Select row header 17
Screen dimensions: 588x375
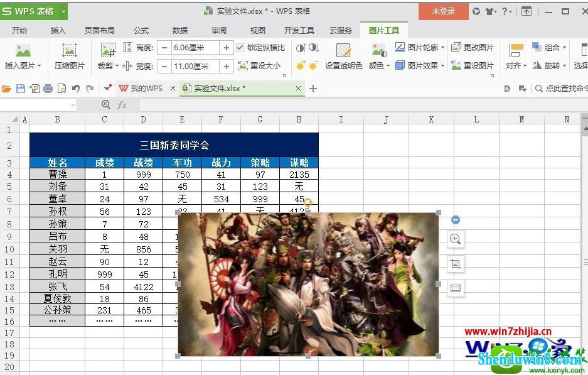pyautogui.click(x=9, y=333)
